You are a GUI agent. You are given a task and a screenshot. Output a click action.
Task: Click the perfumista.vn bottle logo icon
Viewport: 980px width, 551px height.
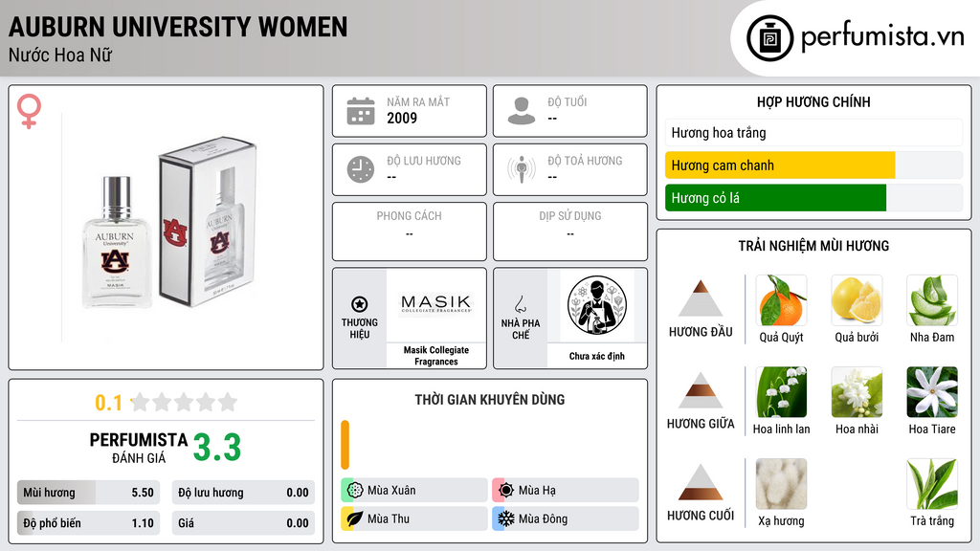[769, 38]
